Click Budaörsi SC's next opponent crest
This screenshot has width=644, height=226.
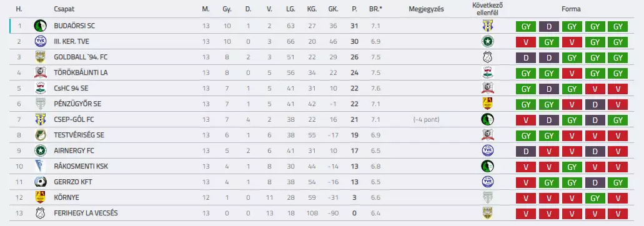click(x=487, y=26)
